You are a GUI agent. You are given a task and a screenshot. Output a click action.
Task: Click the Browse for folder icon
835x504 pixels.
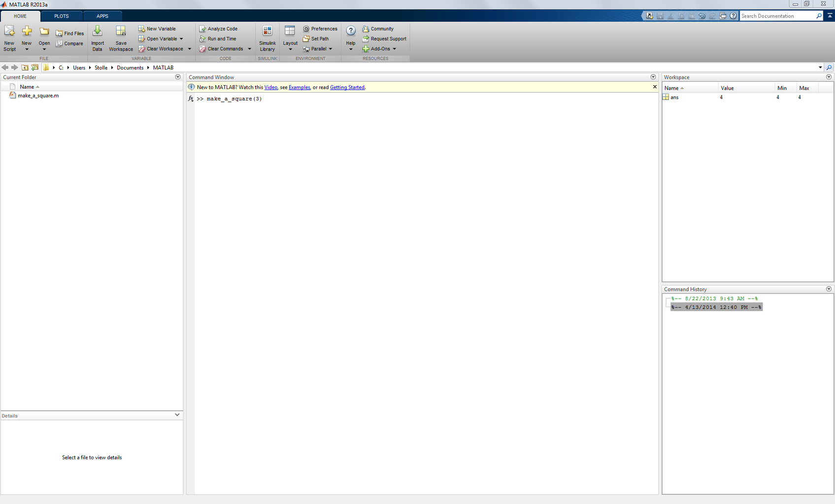tap(34, 67)
